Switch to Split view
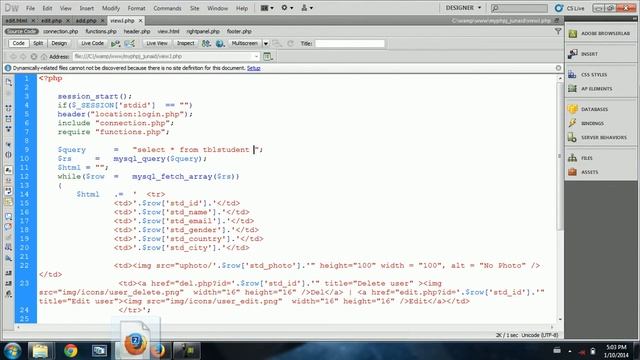Screen dimensions: 640x360 coord(38,43)
